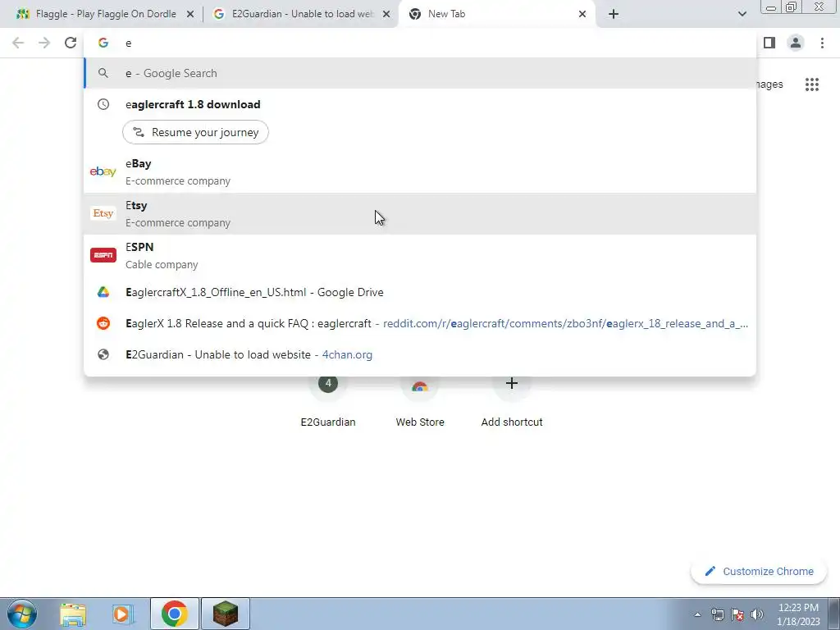Go back using the back arrow
Image resolution: width=840 pixels, height=630 pixels.
tap(18, 43)
